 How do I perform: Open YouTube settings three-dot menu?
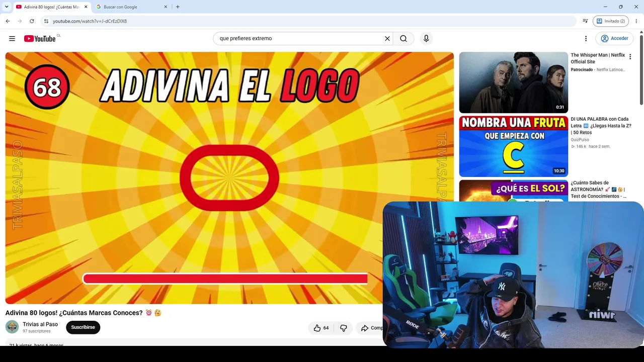[586, 39]
